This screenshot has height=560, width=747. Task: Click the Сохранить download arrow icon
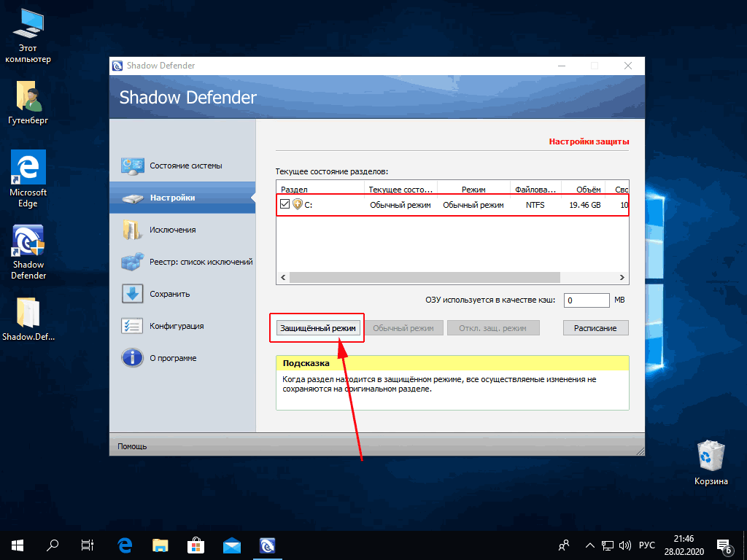point(133,294)
